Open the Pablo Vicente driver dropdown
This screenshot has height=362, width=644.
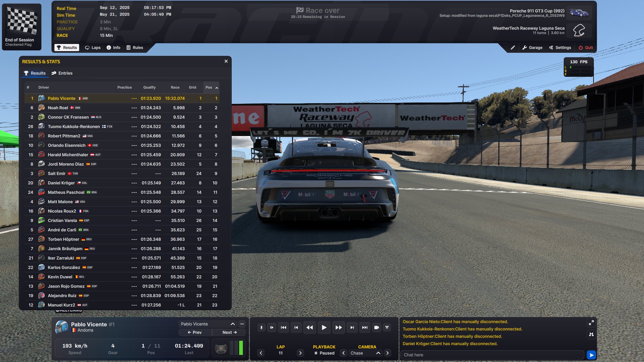pyautogui.click(x=208, y=324)
